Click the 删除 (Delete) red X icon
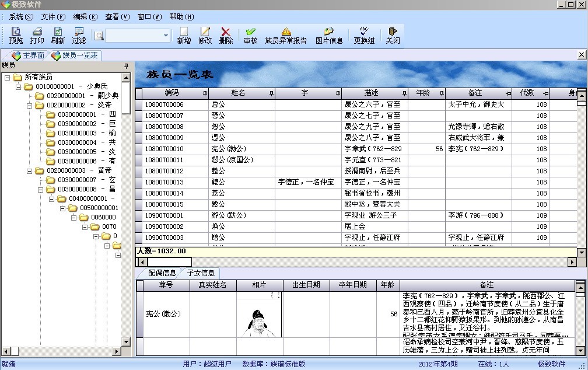588x370 pixels. 226,36
